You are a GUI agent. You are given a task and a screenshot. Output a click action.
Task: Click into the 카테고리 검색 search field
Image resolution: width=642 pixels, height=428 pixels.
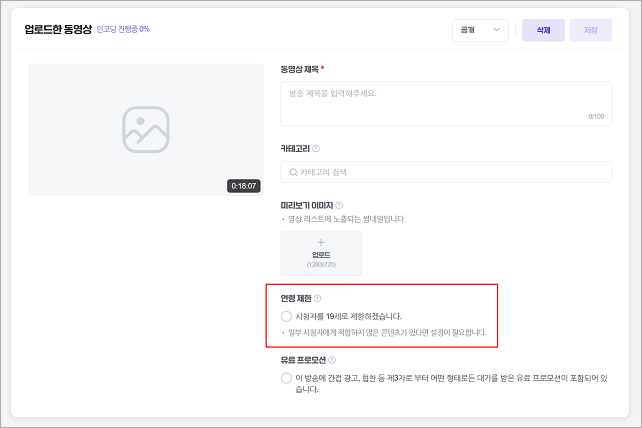point(446,172)
